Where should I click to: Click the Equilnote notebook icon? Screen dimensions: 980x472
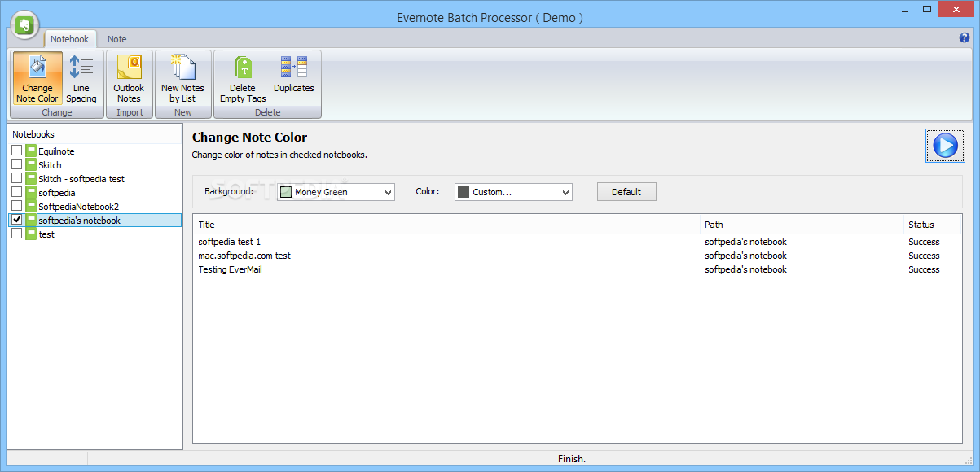[x=31, y=151]
